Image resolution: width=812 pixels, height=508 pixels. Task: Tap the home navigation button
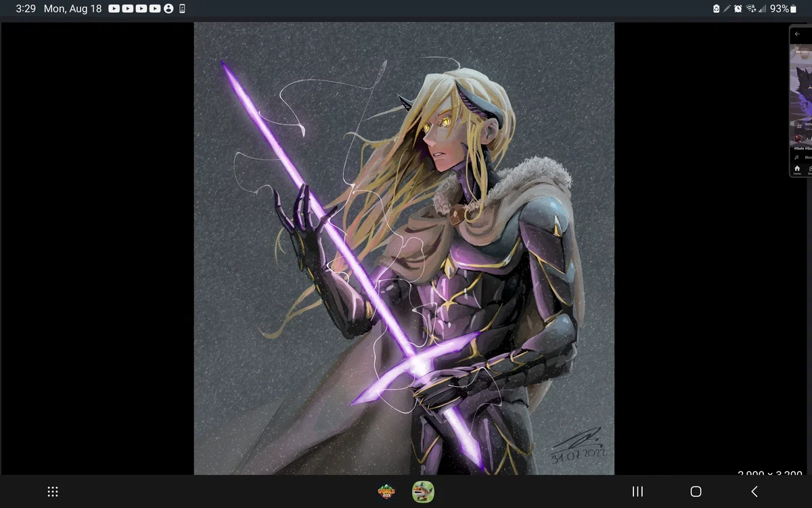click(696, 492)
